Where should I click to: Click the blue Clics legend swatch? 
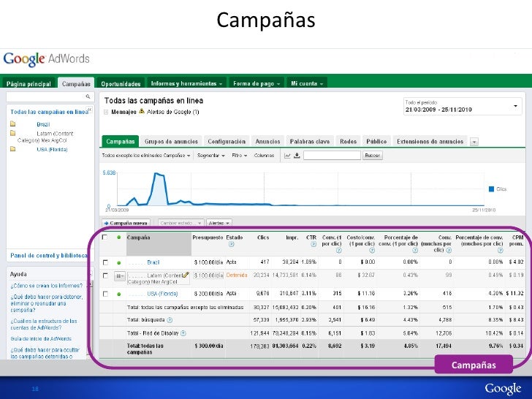(x=491, y=189)
